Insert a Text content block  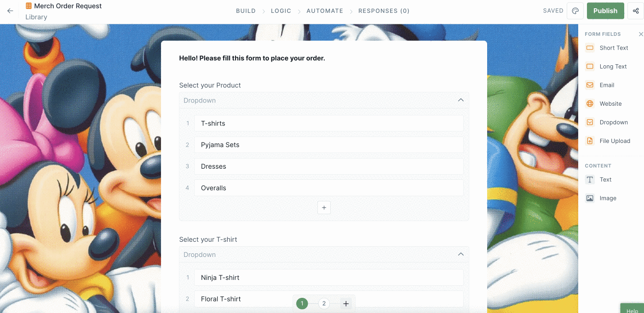(598, 180)
